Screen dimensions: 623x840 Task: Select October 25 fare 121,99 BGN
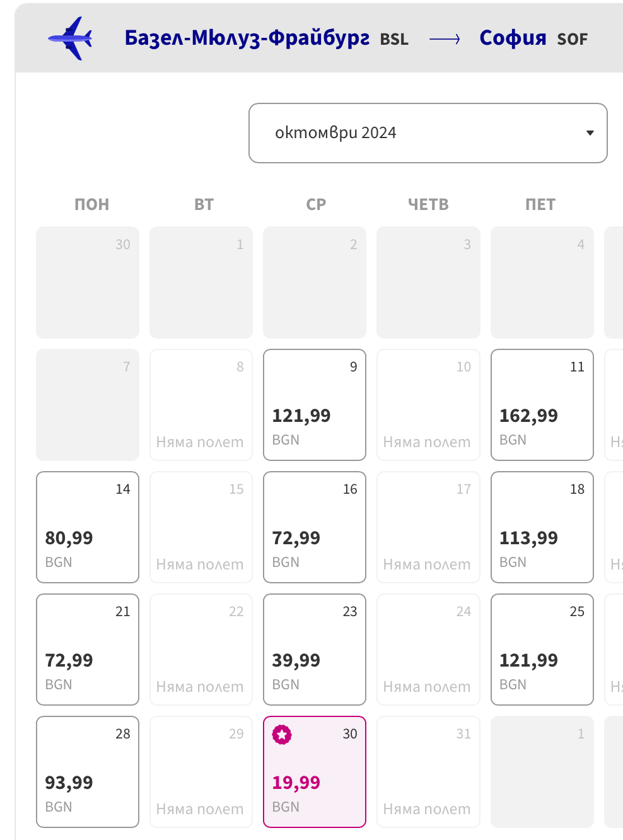(x=542, y=650)
